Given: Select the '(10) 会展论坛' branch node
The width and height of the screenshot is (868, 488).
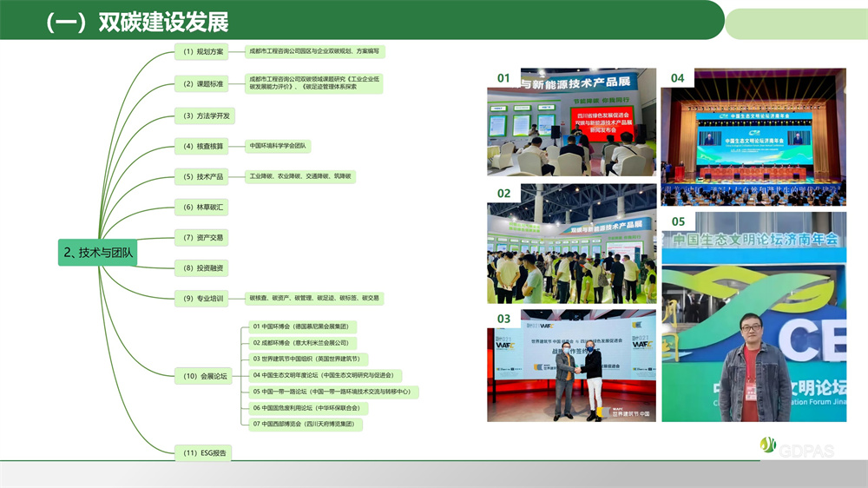Looking at the screenshot, I should (x=205, y=376).
